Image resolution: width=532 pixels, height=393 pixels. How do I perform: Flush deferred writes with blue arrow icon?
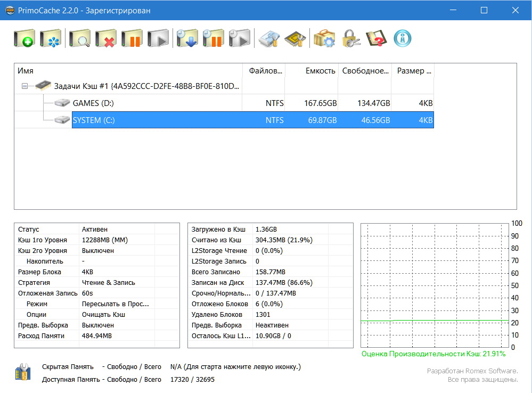pyautogui.click(x=187, y=38)
